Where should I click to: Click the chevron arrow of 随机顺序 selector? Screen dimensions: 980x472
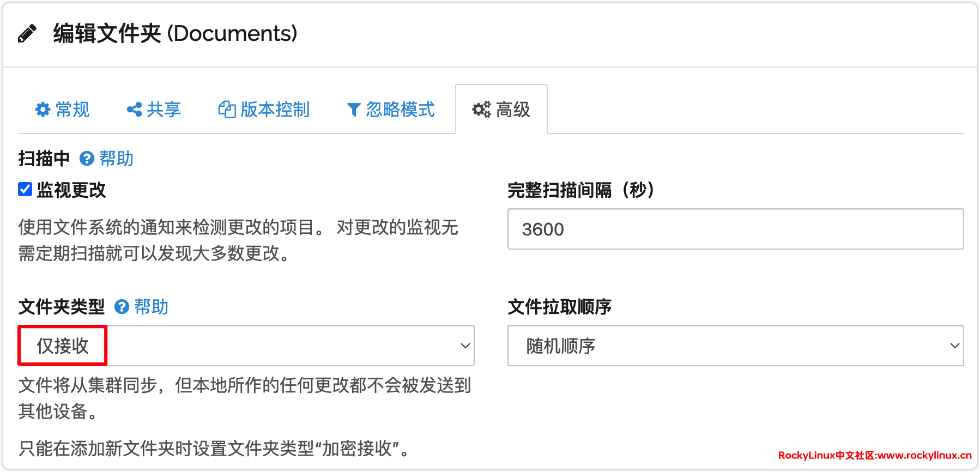point(954,346)
